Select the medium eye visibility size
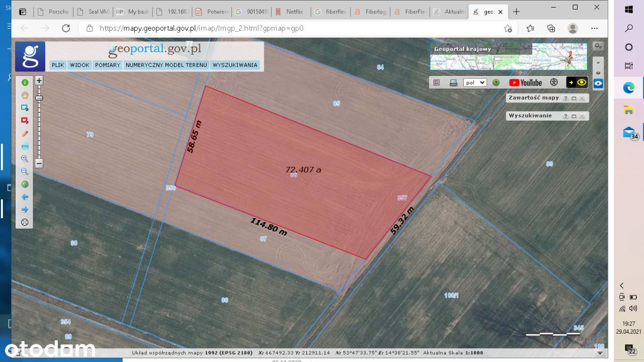Screen dimensions: 644x362 598,73
